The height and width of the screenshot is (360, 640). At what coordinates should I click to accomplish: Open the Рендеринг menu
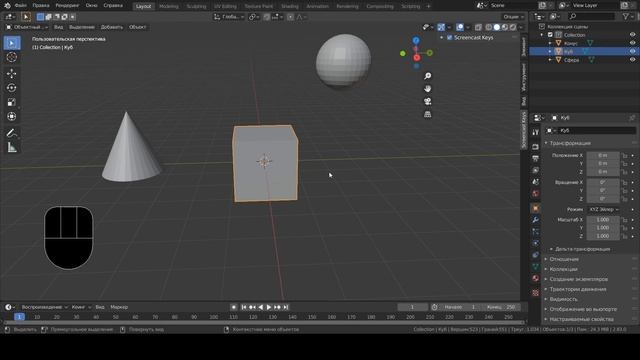coord(67,6)
